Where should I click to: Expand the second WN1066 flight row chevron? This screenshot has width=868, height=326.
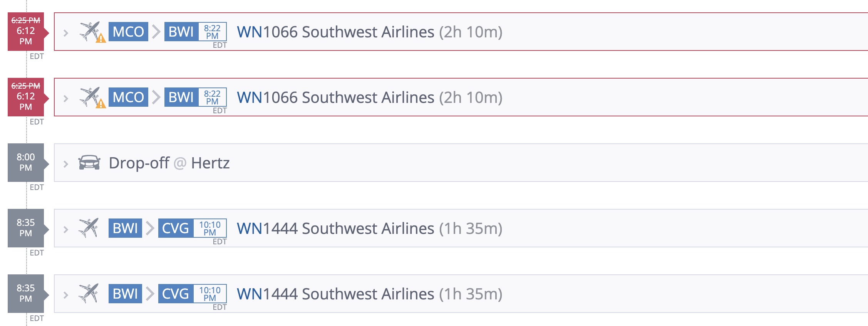coord(66,98)
